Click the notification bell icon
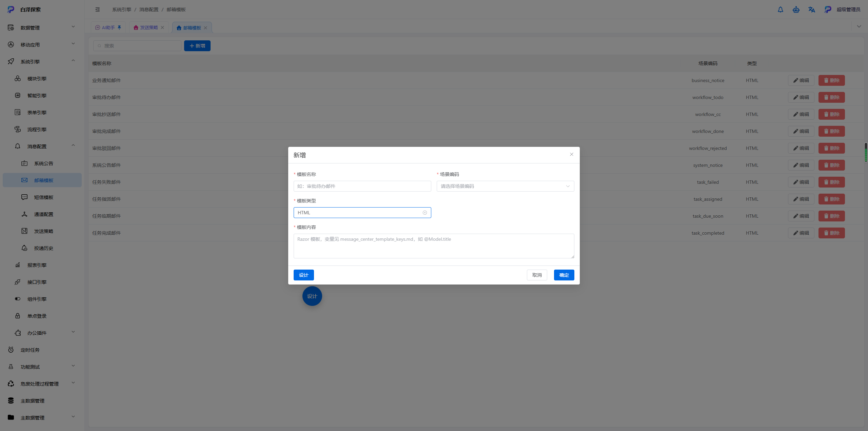The height and width of the screenshot is (431, 868). 780,9
